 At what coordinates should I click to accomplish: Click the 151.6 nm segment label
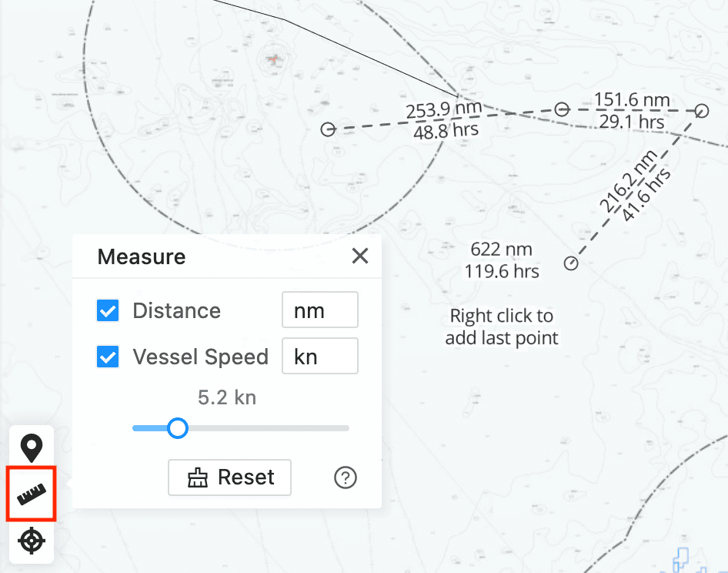632,100
